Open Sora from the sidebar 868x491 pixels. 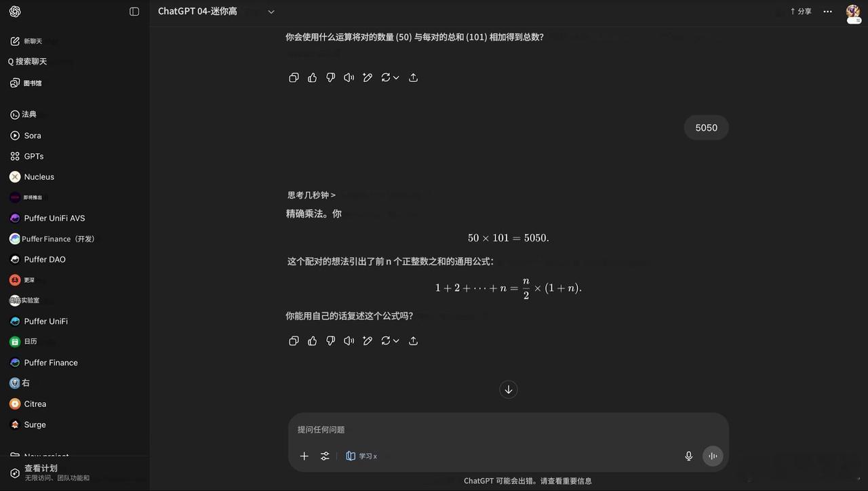(x=27, y=136)
